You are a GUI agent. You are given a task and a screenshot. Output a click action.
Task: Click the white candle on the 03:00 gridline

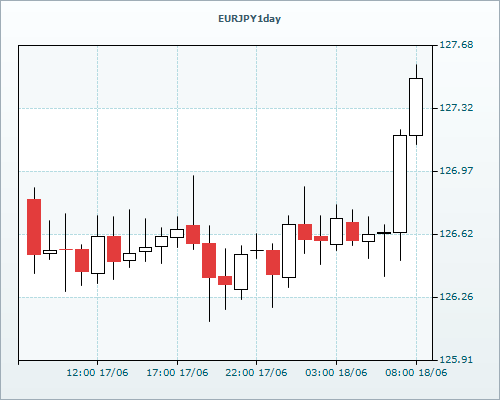pos(336,232)
